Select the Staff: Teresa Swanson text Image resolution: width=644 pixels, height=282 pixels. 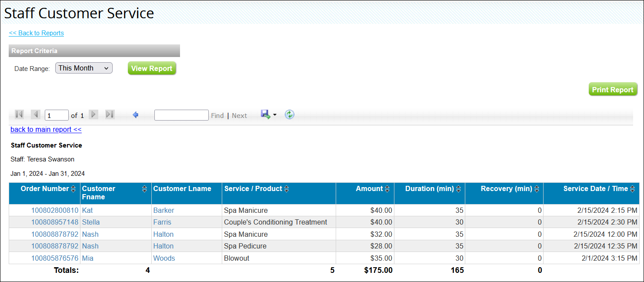tap(43, 159)
